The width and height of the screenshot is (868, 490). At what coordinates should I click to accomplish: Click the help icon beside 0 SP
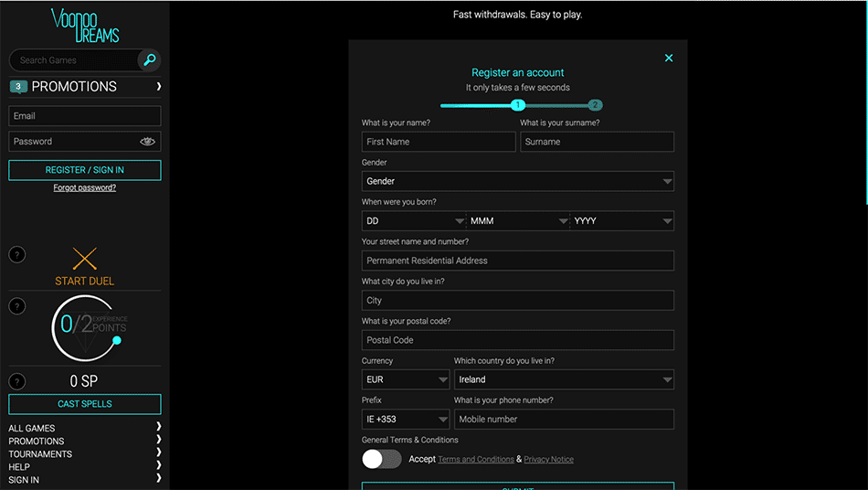pos(17,381)
